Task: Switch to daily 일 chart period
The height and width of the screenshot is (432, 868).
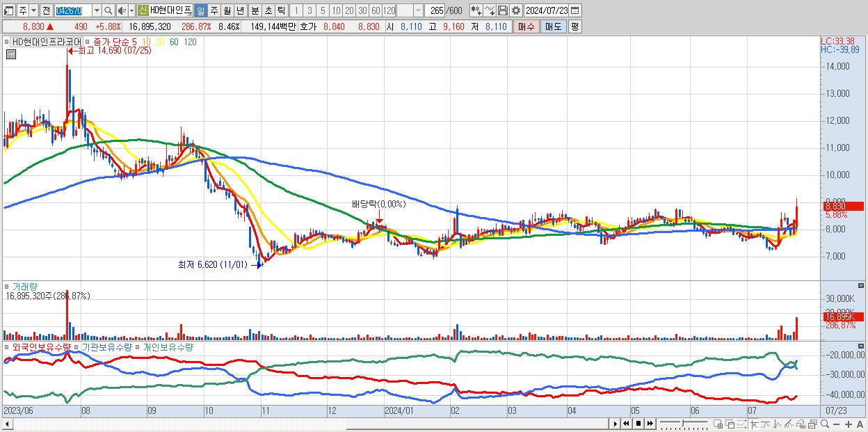Action: click(x=200, y=10)
